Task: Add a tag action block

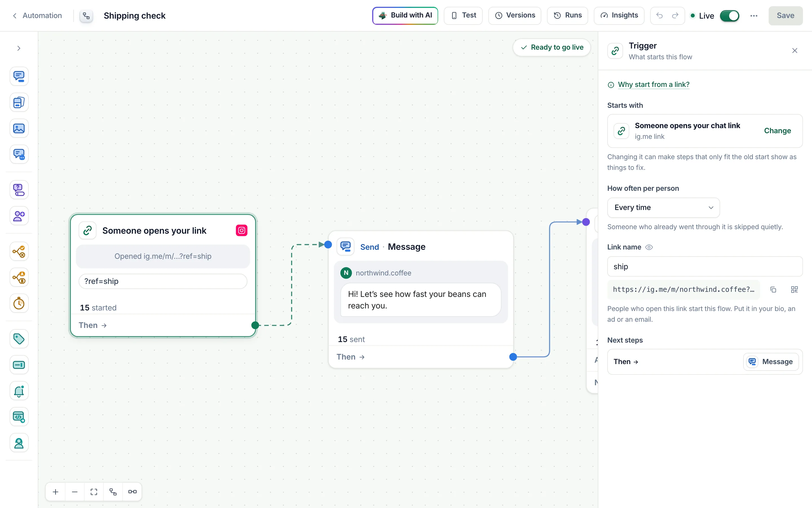Action: coord(19,339)
